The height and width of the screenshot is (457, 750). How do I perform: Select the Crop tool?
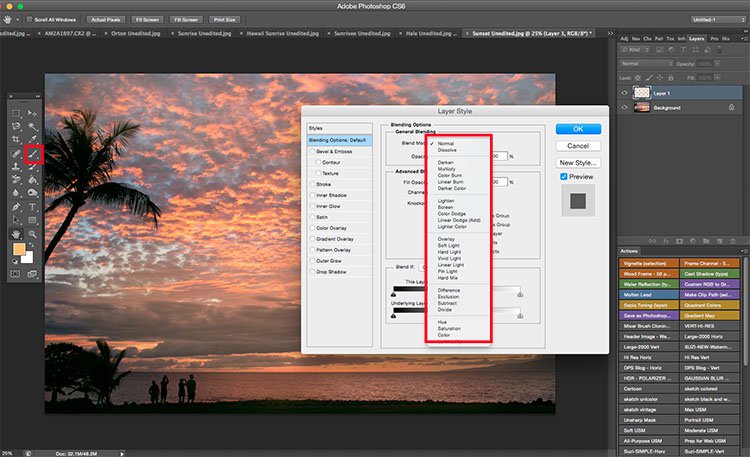17,141
